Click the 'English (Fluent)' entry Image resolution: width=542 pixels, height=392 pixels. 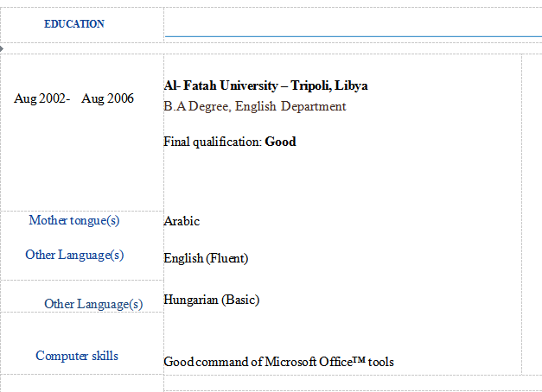point(206,258)
